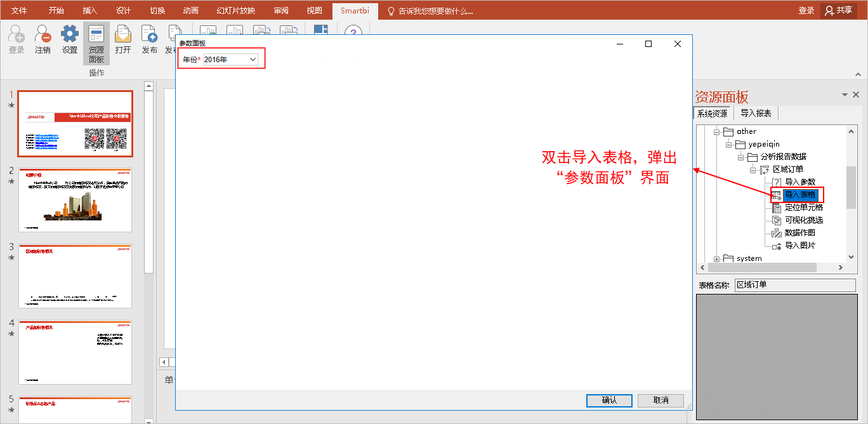Collapse the 分析报告数据 folder node

(740, 157)
